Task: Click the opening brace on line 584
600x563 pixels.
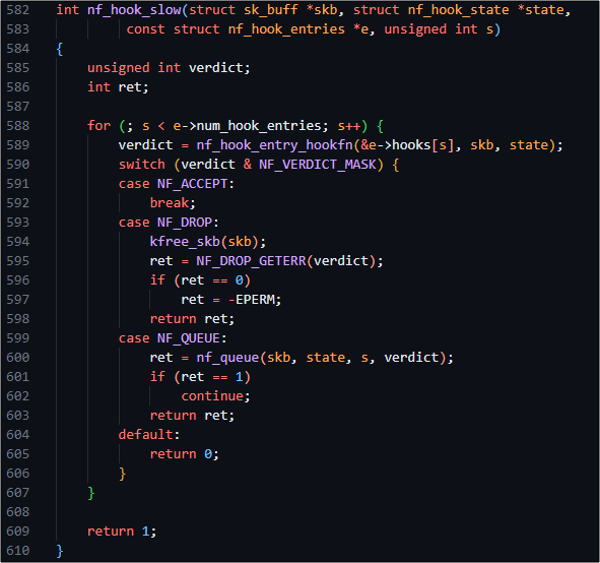Action: point(60,49)
